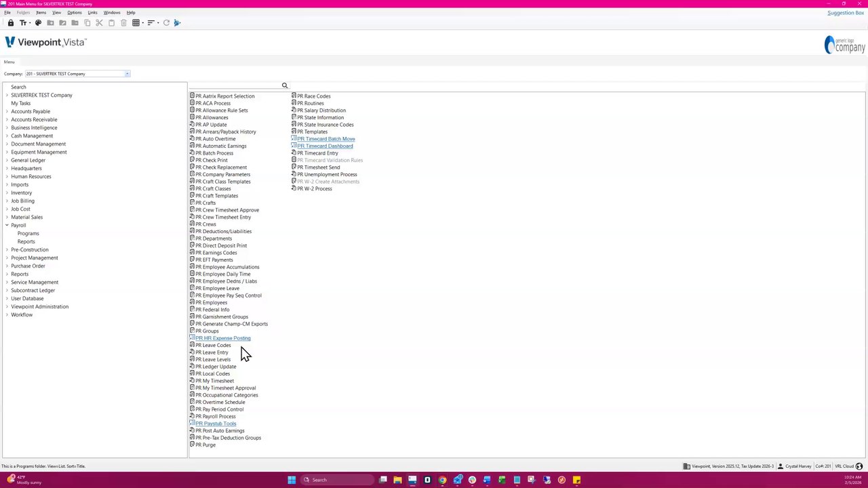Select Search in the left tree

(x=18, y=87)
